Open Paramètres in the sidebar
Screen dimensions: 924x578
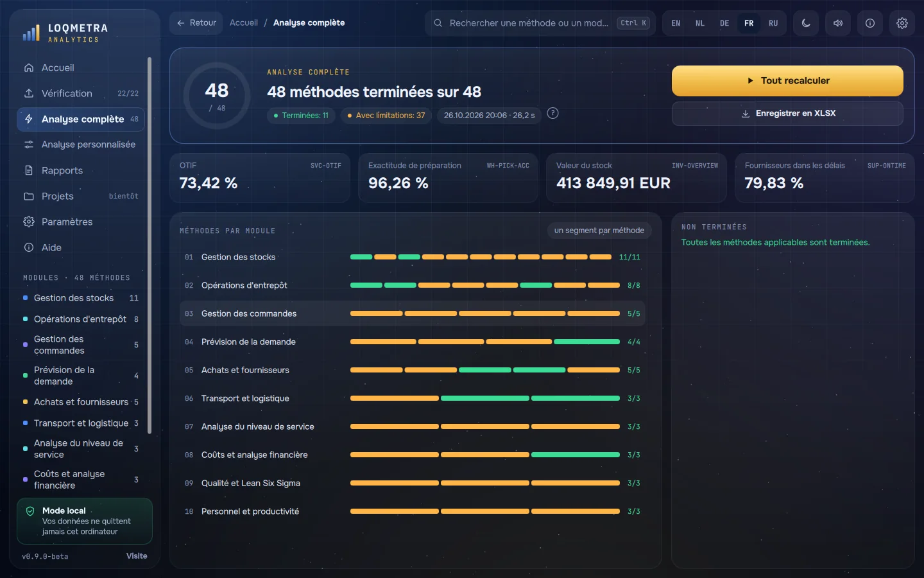coord(81,222)
